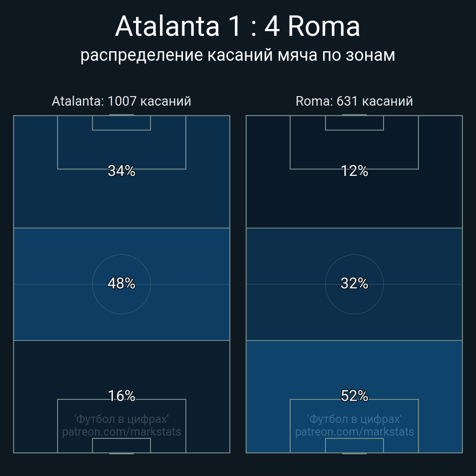476x476 pixels.
Task: Click 'Футбол в цифрах' text on Atalanta pitch
Action: (121, 419)
